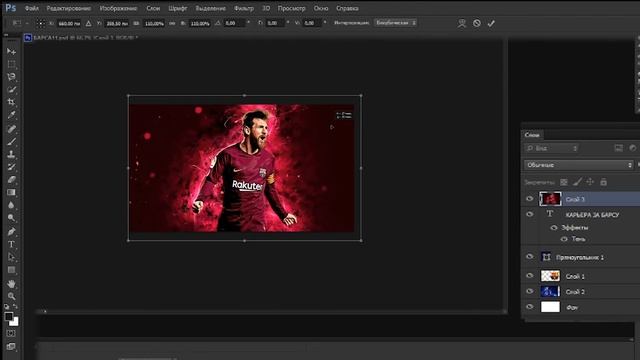Select the Rectangle shape tool
This screenshot has width=640, height=360.
coord(11,270)
